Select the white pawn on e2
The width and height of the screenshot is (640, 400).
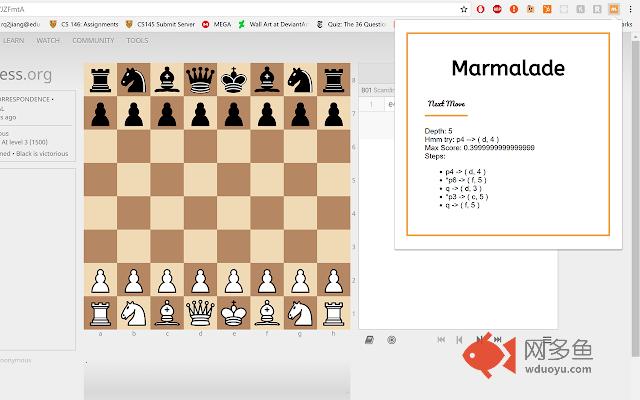point(233,280)
